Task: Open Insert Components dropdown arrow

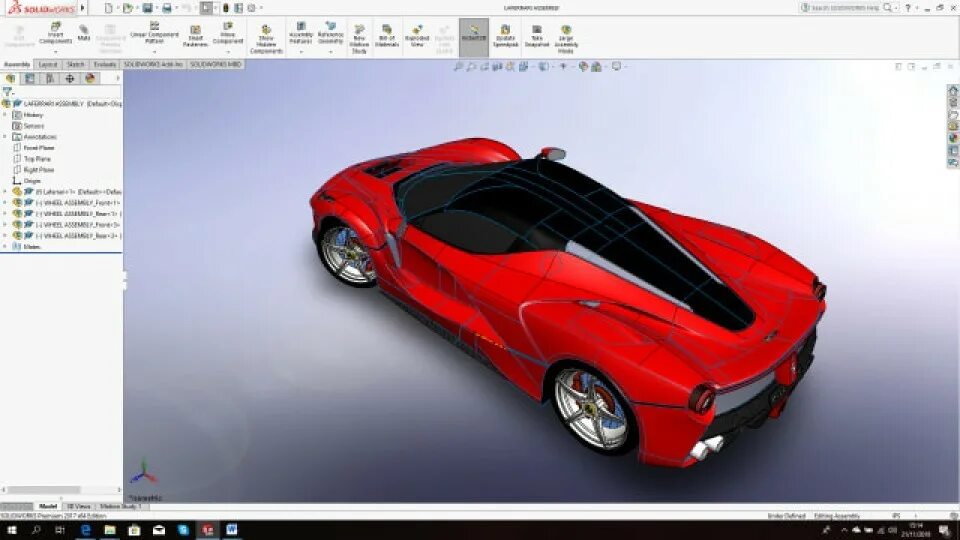Action: point(55,50)
